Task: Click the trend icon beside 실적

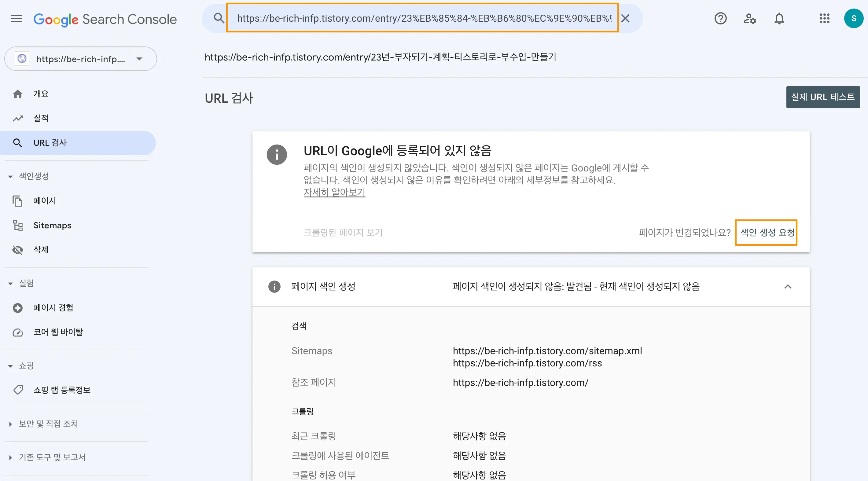Action: [17, 118]
